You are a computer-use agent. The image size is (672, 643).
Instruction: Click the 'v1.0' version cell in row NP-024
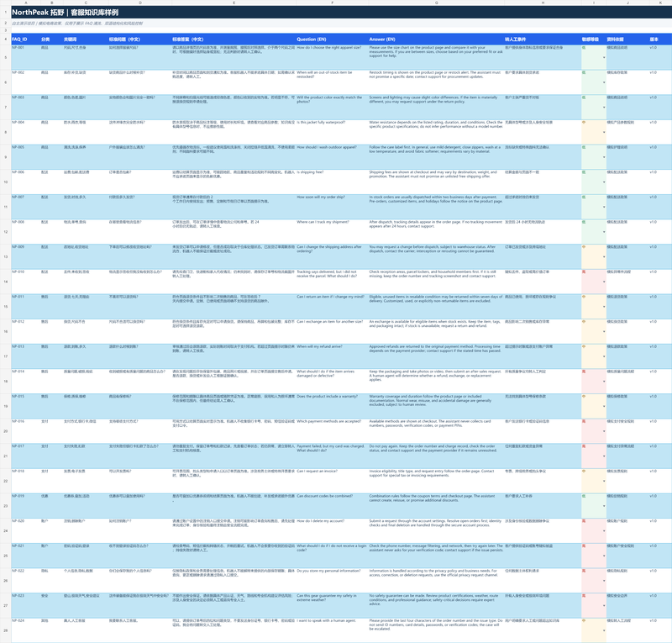pos(660,630)
